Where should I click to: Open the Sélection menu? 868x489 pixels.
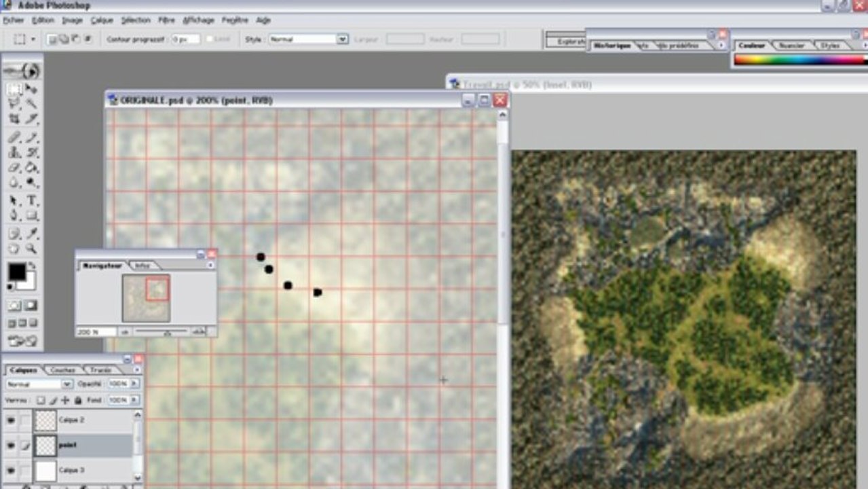click(x=136, y=20)
